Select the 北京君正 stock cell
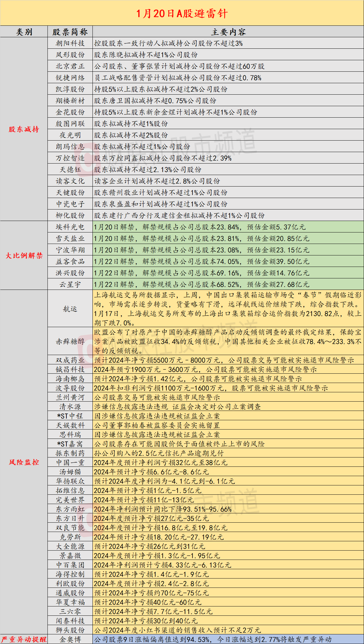This screenshot has width=364, height=644. (x=70, y=66)
